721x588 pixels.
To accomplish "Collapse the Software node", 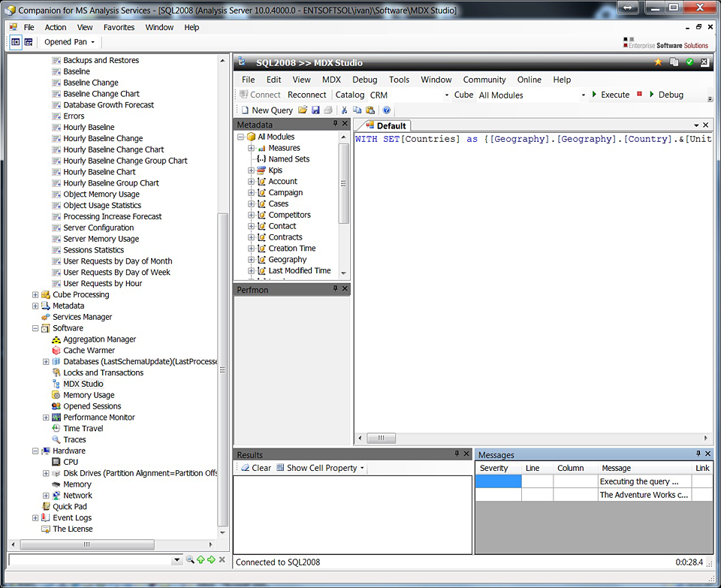I will coord(35,328).
